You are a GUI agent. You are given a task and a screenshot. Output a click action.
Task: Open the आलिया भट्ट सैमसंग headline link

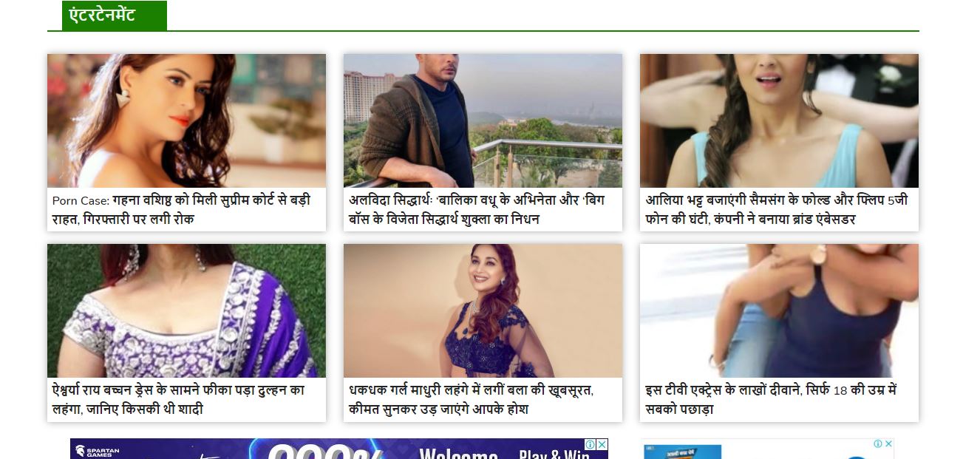point(777,209)
